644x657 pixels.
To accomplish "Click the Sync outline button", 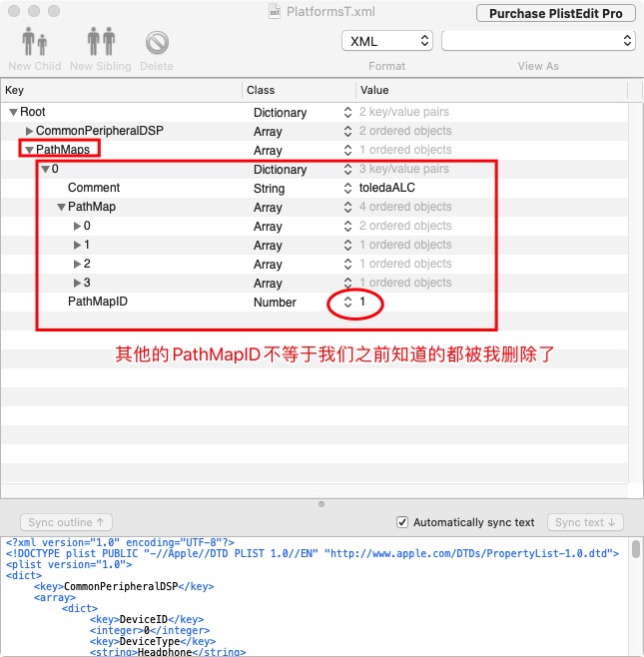I will (66, 522).
